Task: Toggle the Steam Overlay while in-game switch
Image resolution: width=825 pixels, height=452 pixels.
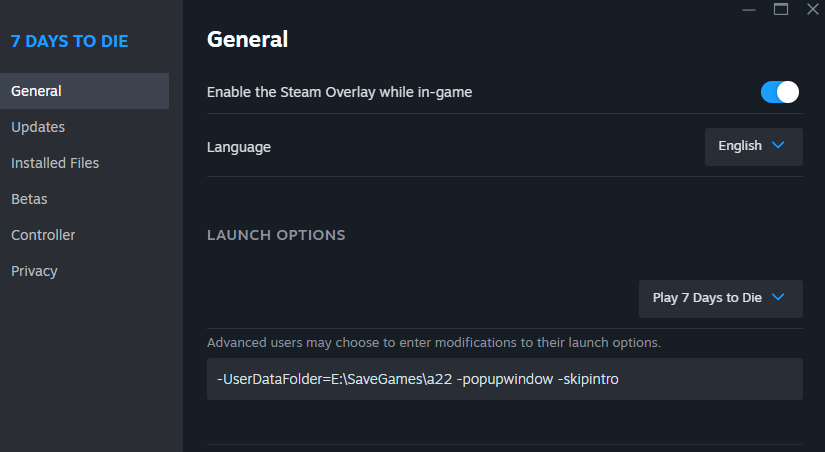Action: (x=779, y=92)
